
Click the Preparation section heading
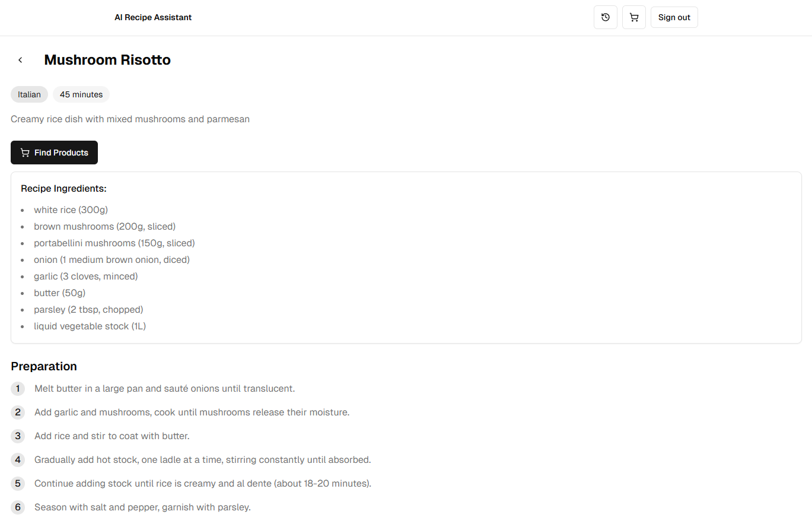click(44, 366)
